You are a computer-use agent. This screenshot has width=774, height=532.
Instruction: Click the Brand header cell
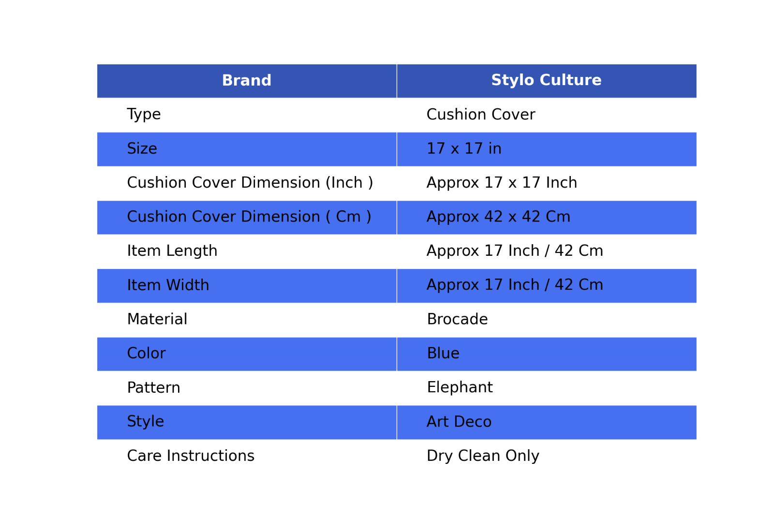click(247, 81)
